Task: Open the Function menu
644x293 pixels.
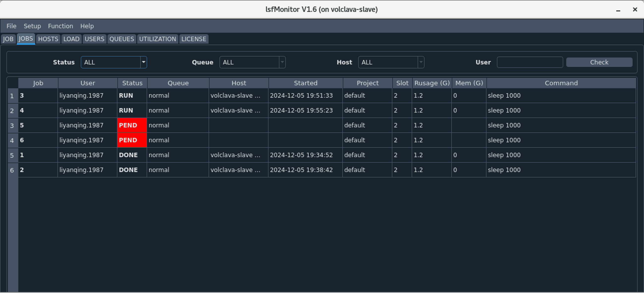Action: pyautogui.click(x=60, y=26)
